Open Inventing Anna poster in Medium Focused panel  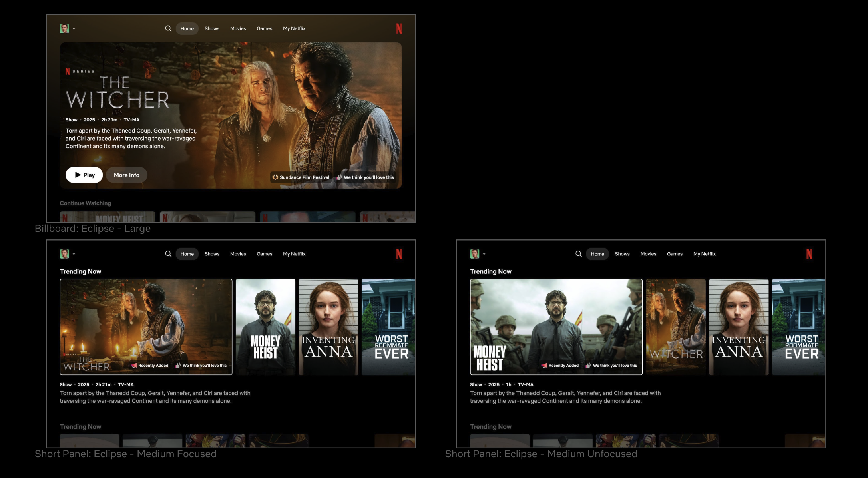point(328,327)
